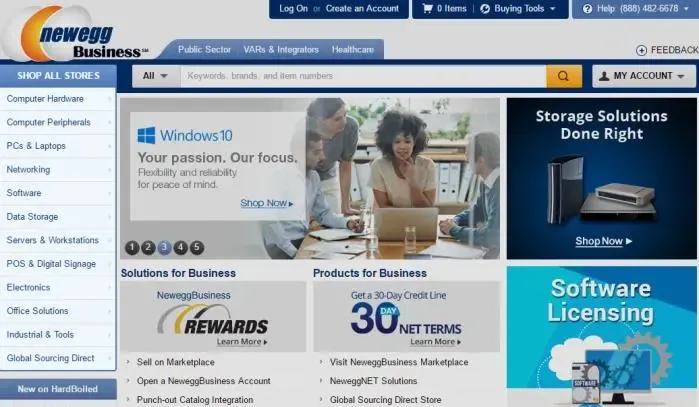Click the Help question mark icon
699x407 pixels.
pyautogui.click(x=587, y=8)
